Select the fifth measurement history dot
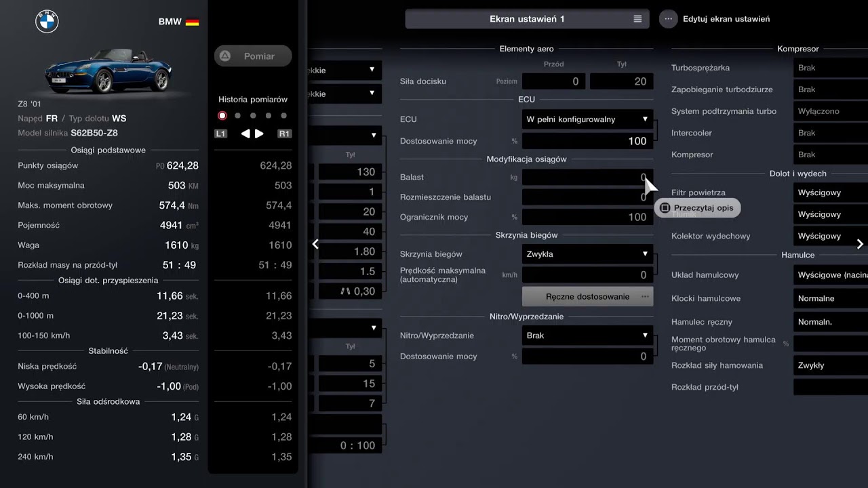This screenshot has width=868, height=488. pos(283,116)
